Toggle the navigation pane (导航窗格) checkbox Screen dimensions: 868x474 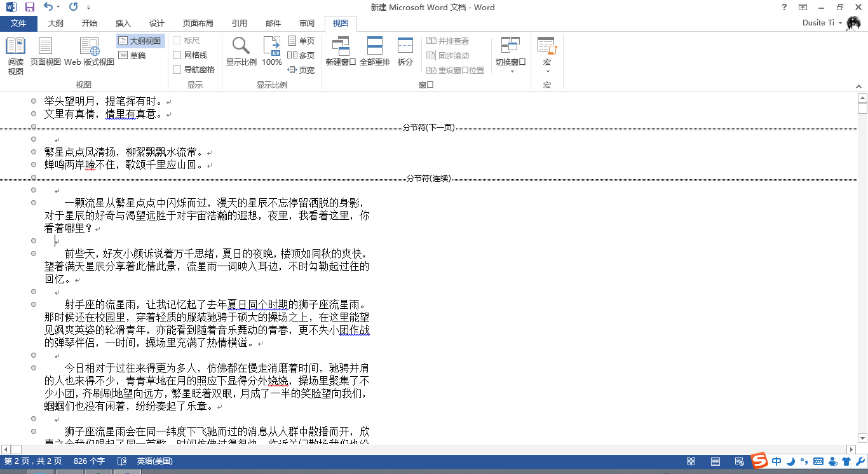(177, 70)
